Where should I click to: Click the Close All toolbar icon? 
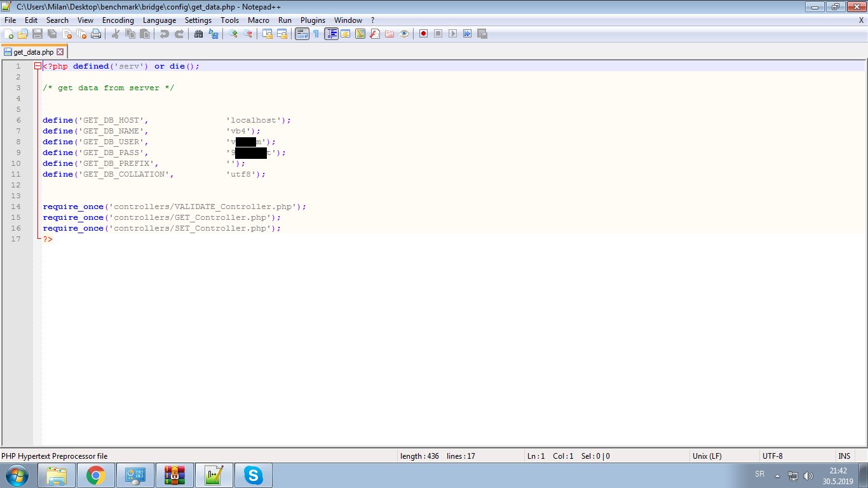tap(81, 34)
